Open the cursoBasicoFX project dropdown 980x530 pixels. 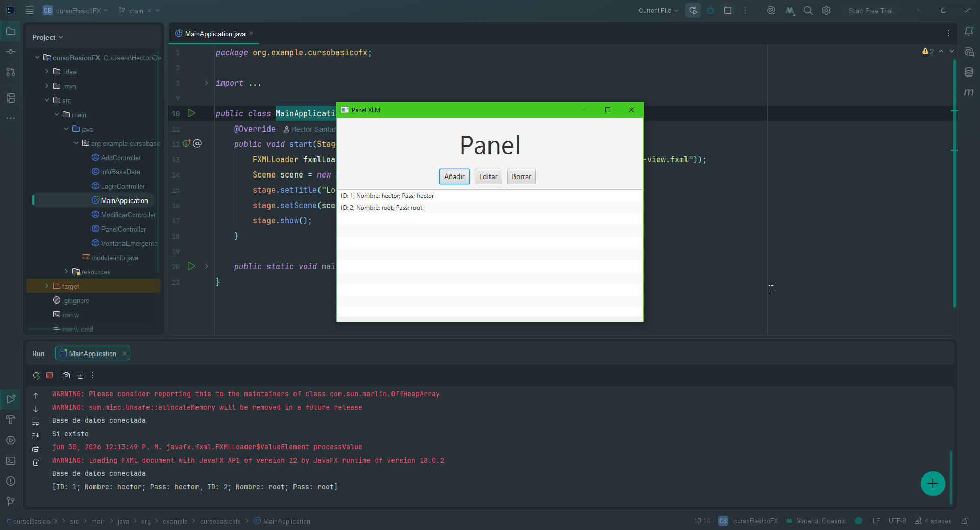76,10
